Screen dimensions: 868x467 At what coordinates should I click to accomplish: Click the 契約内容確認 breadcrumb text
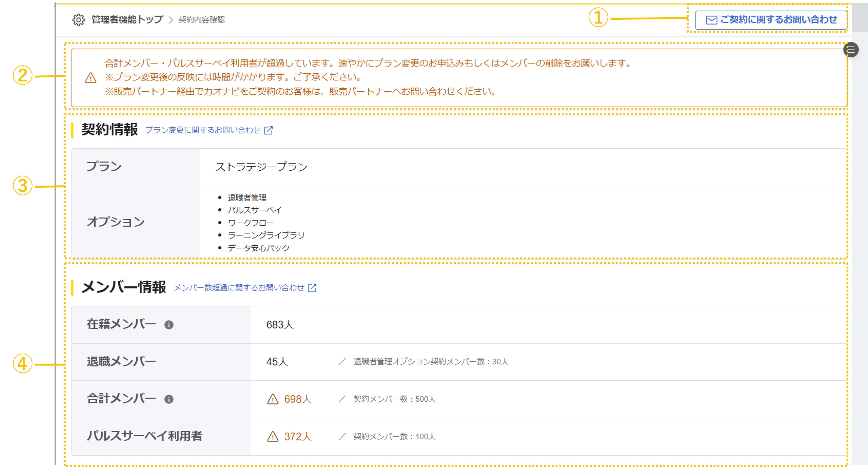[202, 20]
